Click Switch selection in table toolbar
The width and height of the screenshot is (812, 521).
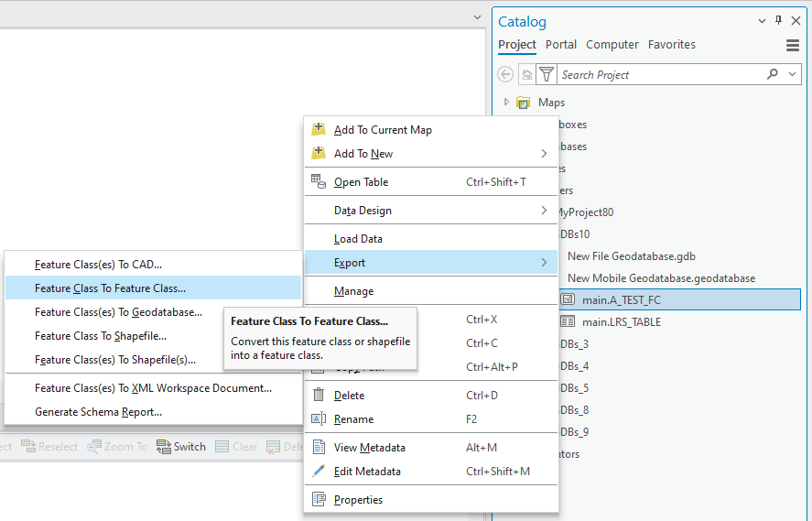click(181, 447)
